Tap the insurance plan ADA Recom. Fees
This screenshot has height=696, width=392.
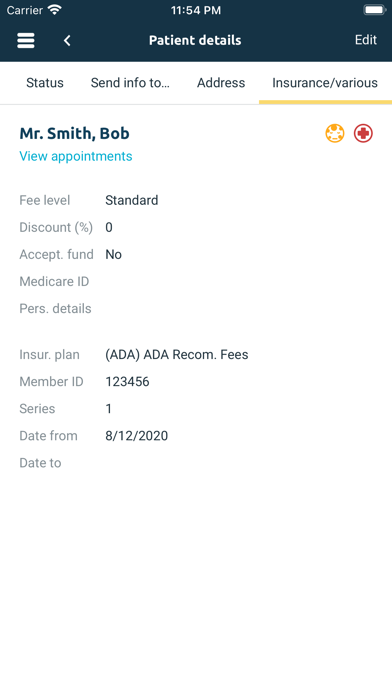[x=177, y=355]
